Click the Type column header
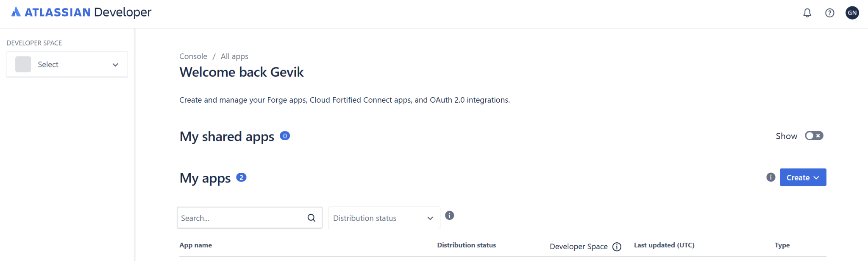Viewport: 868px width, 261px height. click(782, 245)
